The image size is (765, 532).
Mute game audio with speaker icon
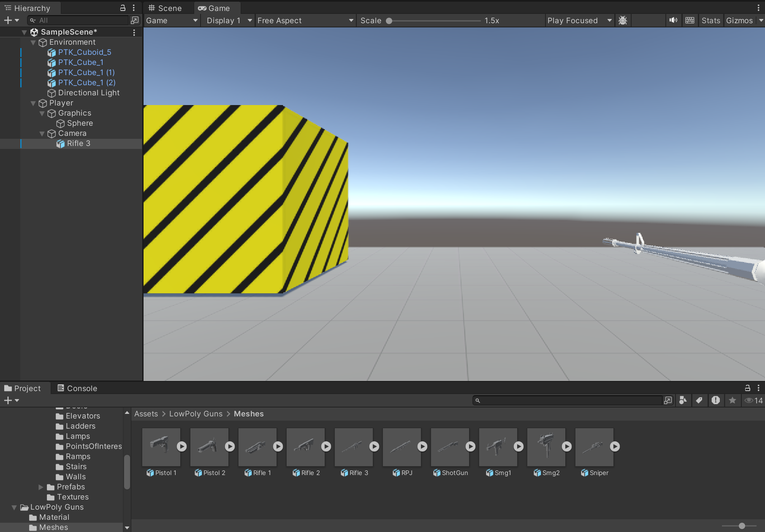[x=673, y=20]
